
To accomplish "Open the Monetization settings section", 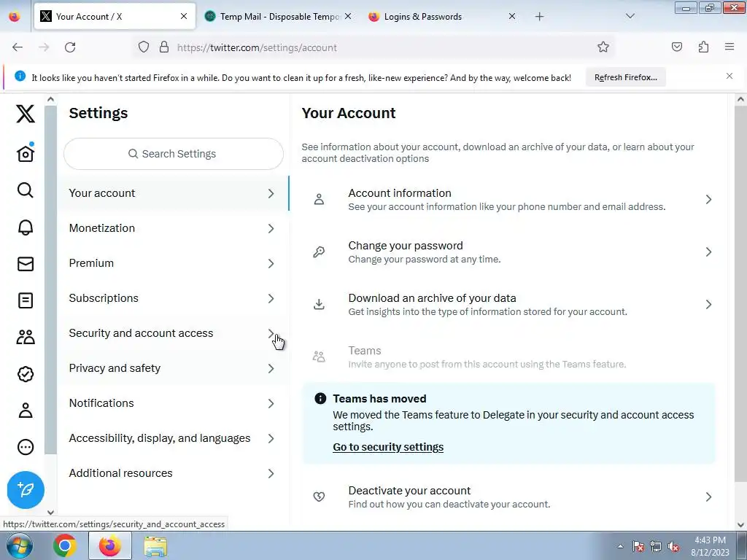I will pyautogui.click(x=172, y=228).
